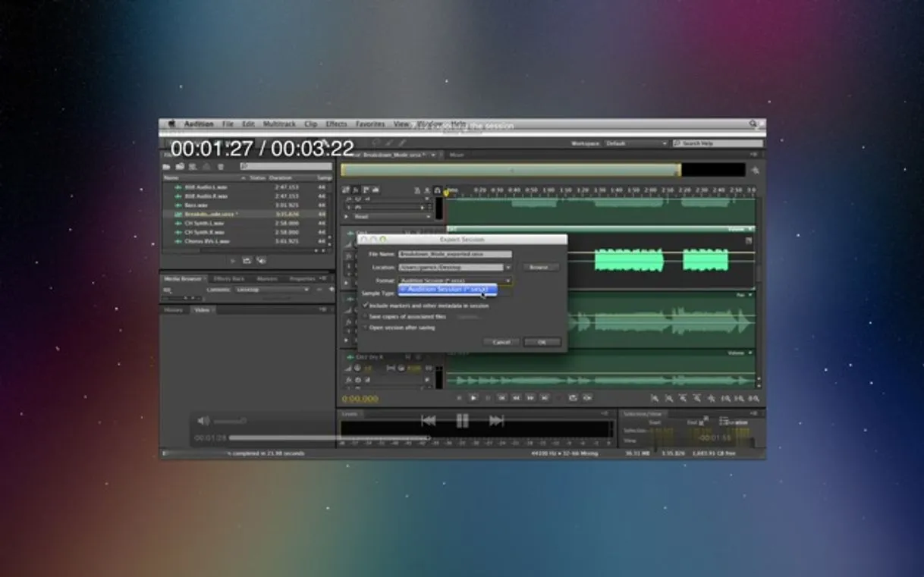
Task: Click the video overlay next track button
Action: point(496,421)
